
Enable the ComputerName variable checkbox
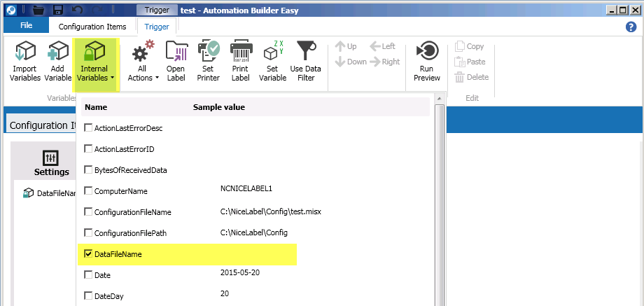pos(88,191)
